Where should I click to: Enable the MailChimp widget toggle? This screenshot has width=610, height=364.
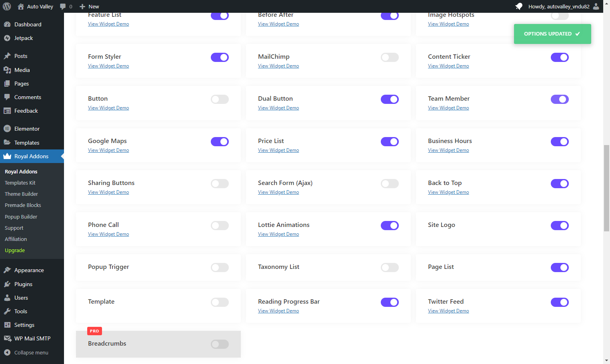390,57
